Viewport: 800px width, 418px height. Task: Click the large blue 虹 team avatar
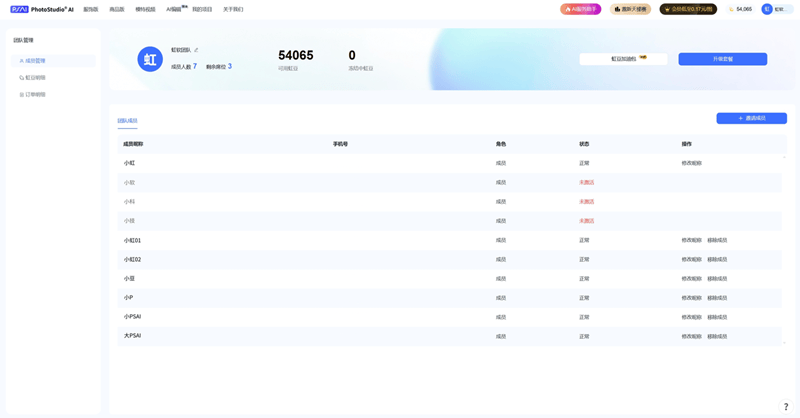(150, 59)
